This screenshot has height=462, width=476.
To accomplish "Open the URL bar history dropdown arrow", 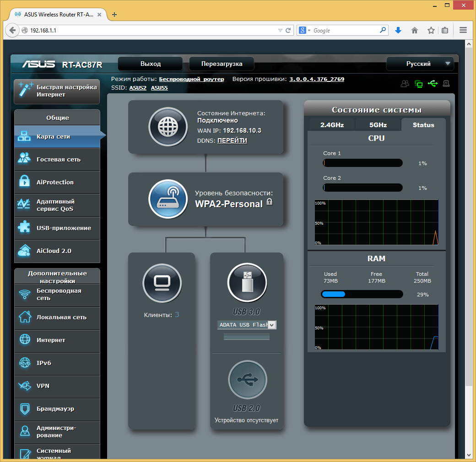I will click(x=280, y=30).
